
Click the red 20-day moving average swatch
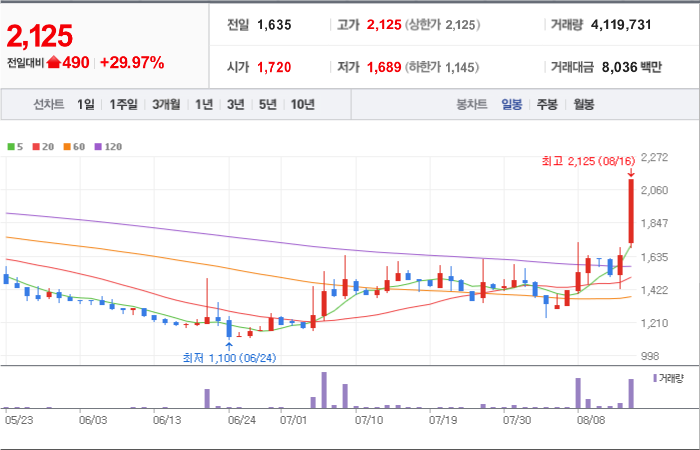point(36,147)
